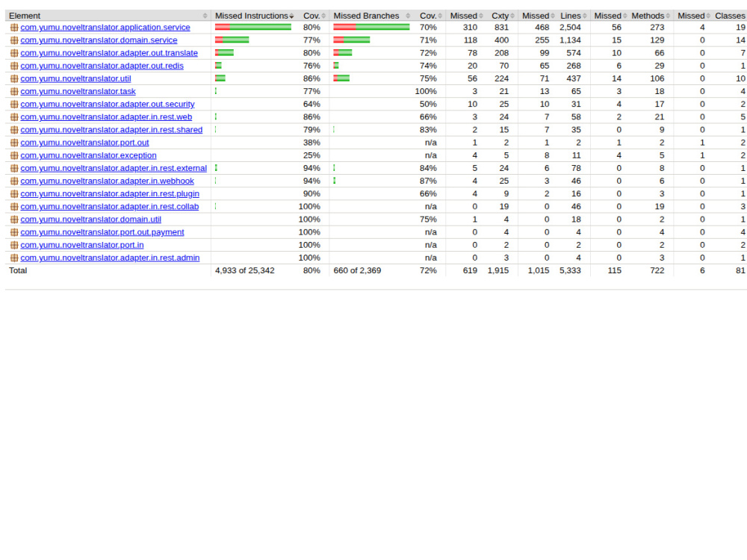747x560 pixels.
Task: Sort by Missed Branches column header
Action: coord(371,16)
